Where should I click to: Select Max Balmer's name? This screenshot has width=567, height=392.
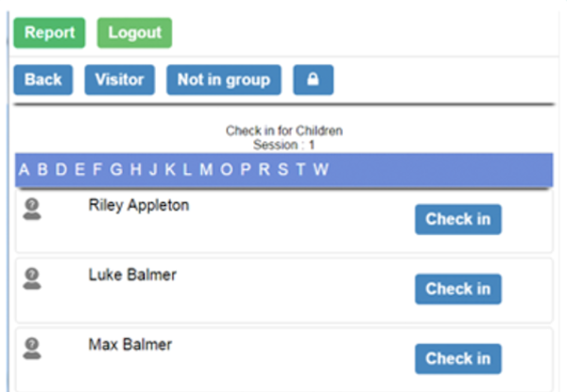click(x=128, y=345)
